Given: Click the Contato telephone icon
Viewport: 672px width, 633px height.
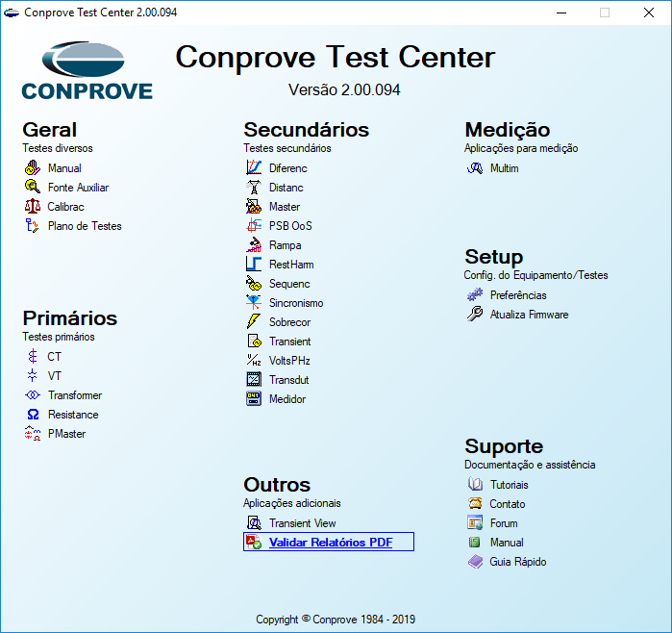Looking at the screenshot, I should click(x=475, y=503).
